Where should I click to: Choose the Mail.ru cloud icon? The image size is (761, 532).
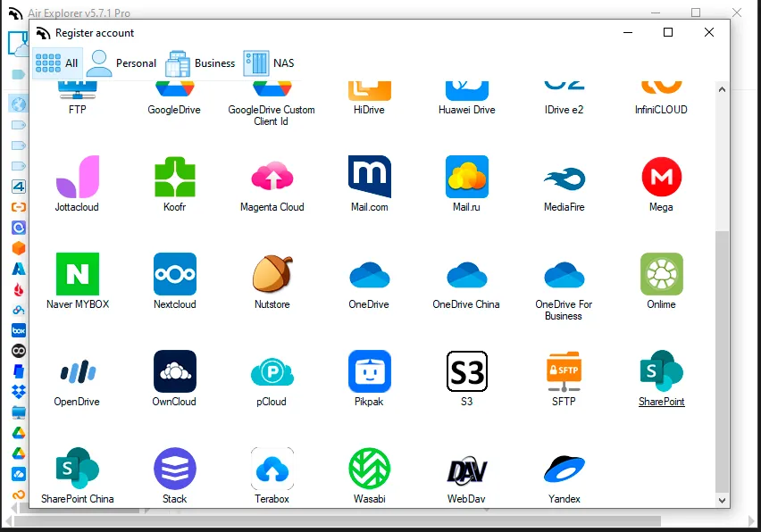pyautogui.click(x=467, y=177)
